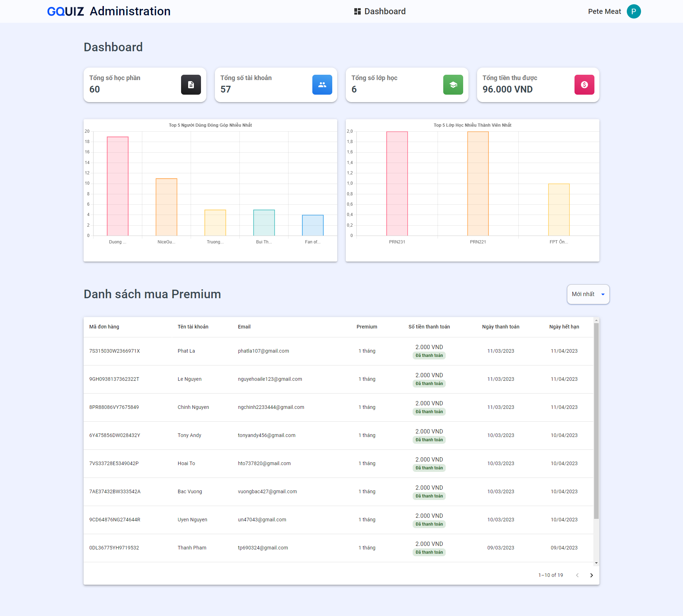This screenshot has width=683, height=616.
Task: Click the Ngày thanh toán column header
Action: pos(501,327)
